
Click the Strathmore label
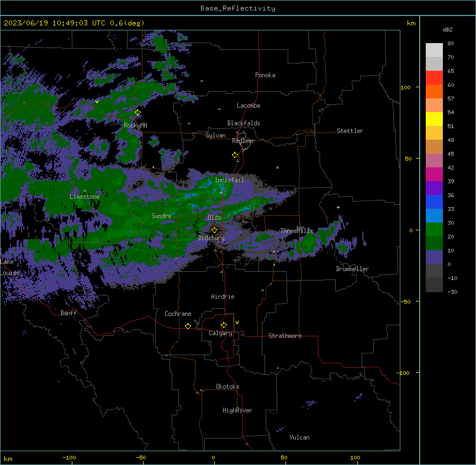tap(285, 336)
